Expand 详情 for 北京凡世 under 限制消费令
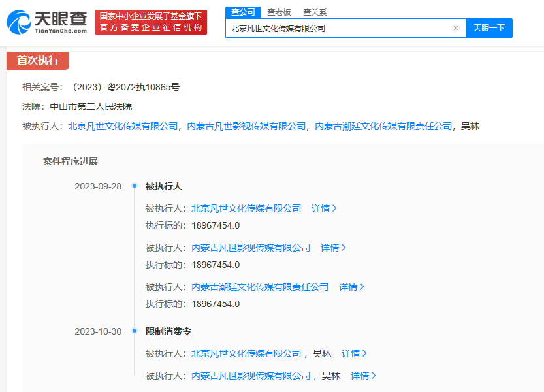The height and width of the screenshot is (392, 544). tap(354, 353)
